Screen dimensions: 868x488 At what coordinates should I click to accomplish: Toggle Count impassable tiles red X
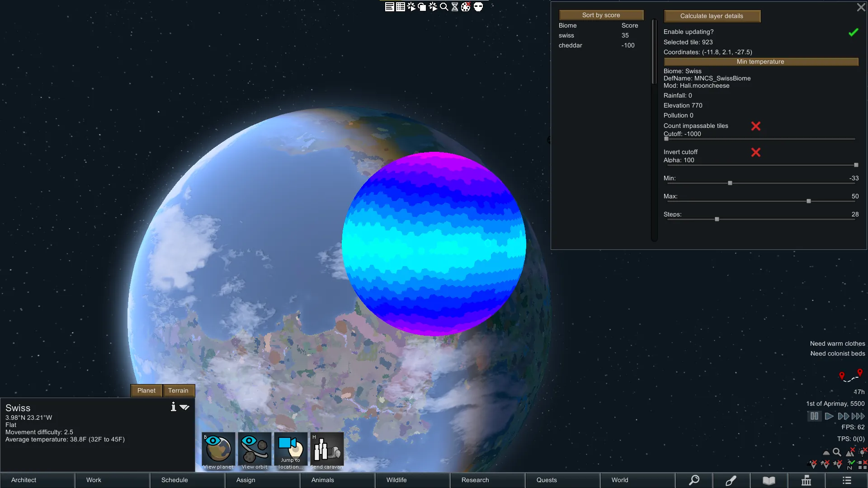click(755, 126)
